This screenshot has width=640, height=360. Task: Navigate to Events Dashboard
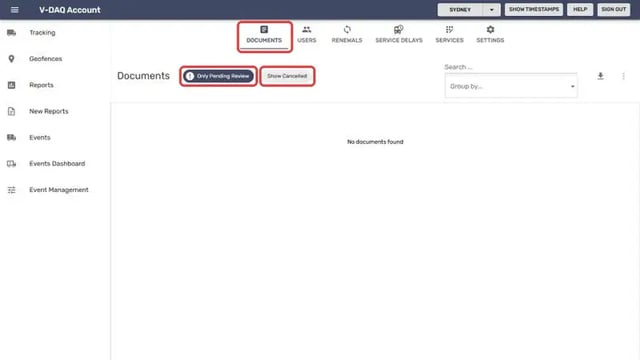pyautogui.click(x=55, y=164)
